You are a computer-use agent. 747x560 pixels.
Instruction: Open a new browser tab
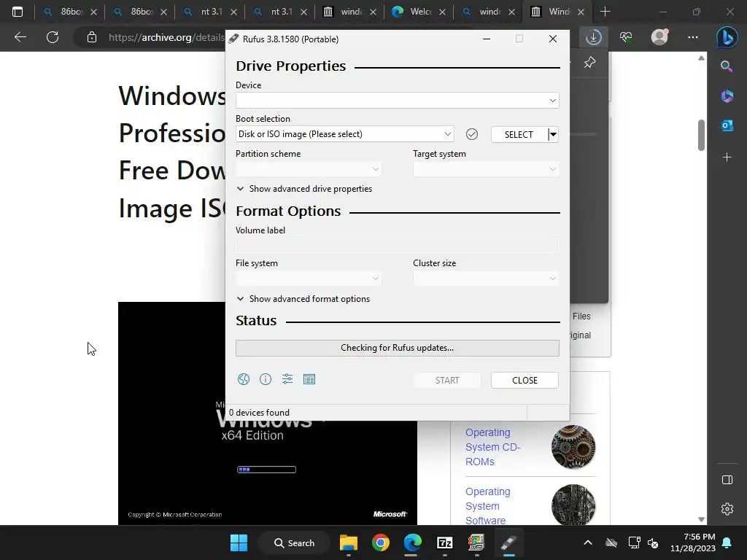[x=605, y=12]
